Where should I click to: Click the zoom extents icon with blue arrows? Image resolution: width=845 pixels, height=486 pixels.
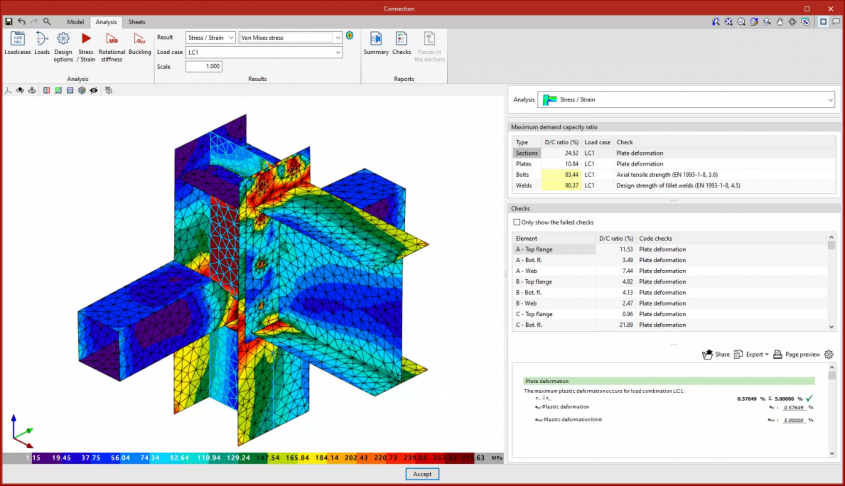click(729, 22)
